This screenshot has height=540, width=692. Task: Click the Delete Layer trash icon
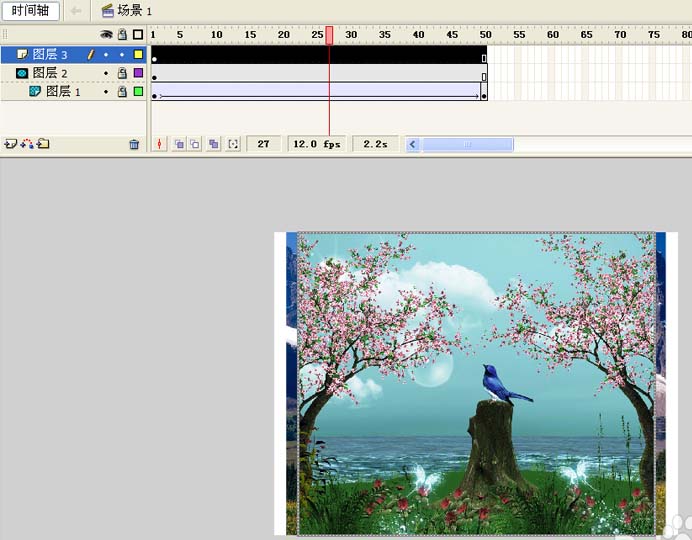[x=134, y=144]
